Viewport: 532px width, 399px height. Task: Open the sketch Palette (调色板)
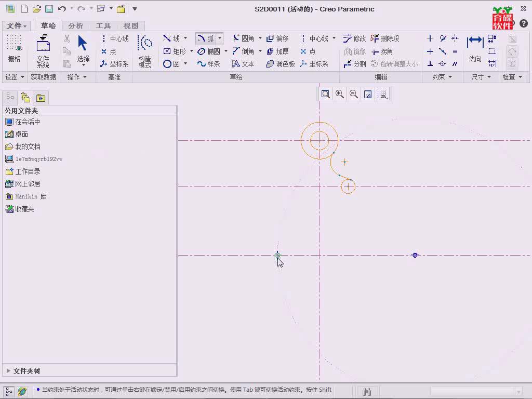point(281,64)
